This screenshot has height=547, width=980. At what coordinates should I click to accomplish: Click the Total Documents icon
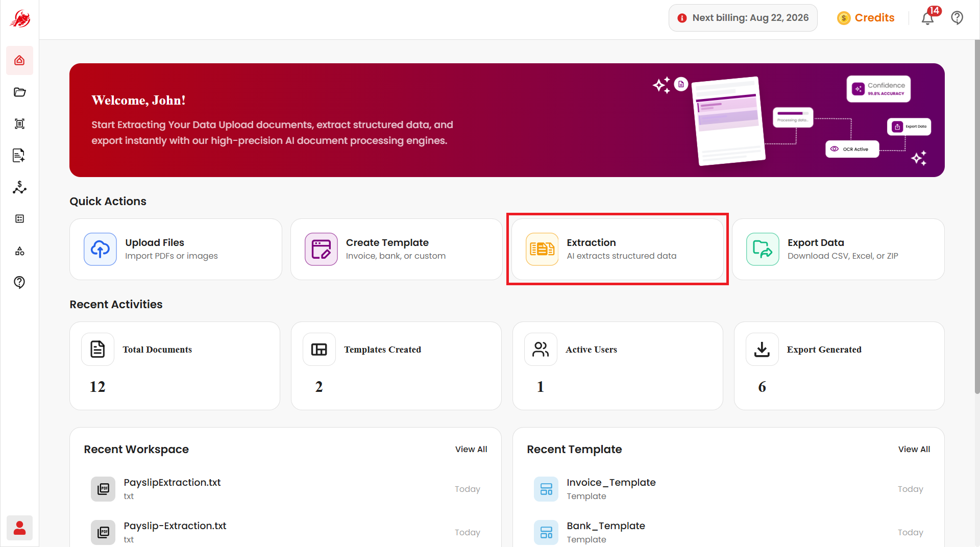97,350
